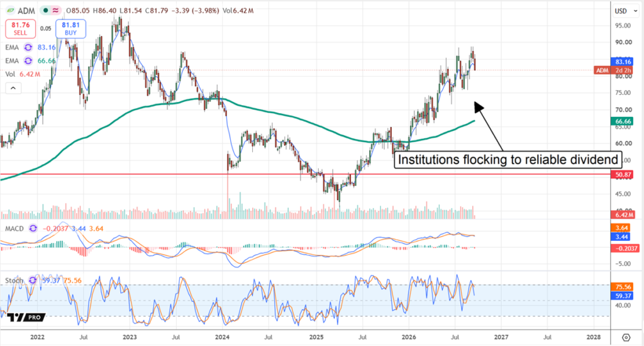
Task: Click the 81.76 SELL button
Action: (x=20, y=29)
